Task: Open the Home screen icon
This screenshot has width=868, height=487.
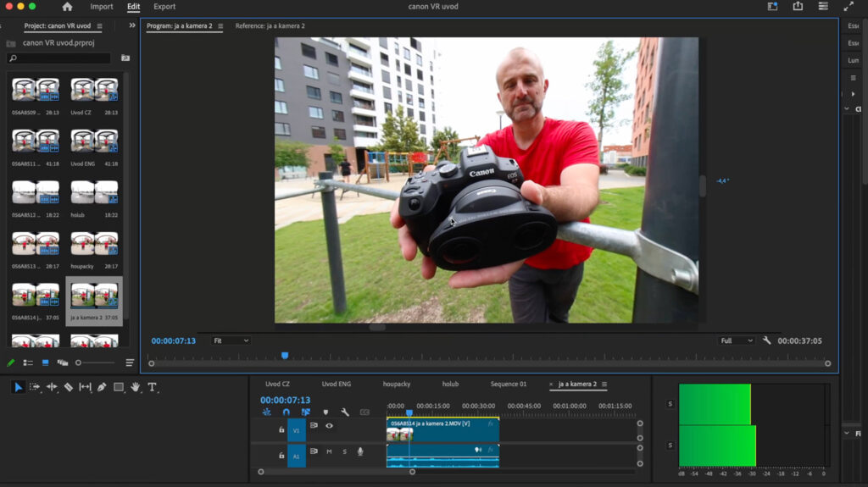Action: pyautogui.click(x=67, y=7)
